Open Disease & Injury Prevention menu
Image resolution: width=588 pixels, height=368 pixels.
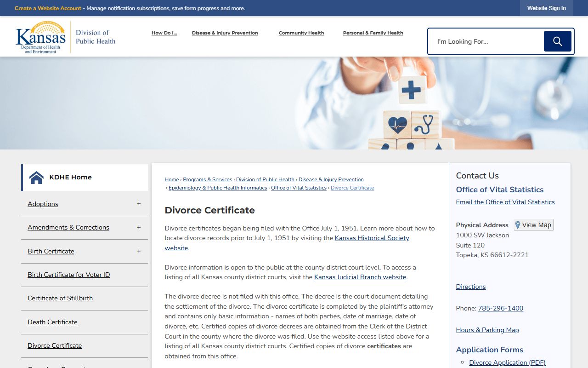click(225, 33)
